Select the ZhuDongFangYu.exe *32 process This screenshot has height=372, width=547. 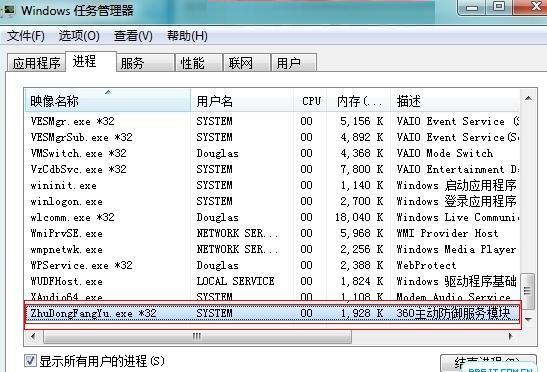pyautogui.click(x=272, y=313)
